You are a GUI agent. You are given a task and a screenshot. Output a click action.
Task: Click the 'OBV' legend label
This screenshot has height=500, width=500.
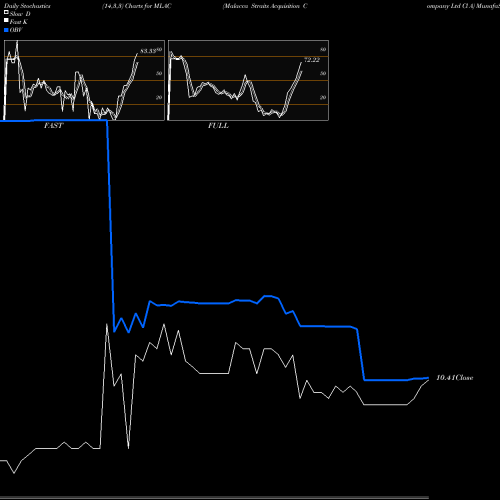coord(16,30)
